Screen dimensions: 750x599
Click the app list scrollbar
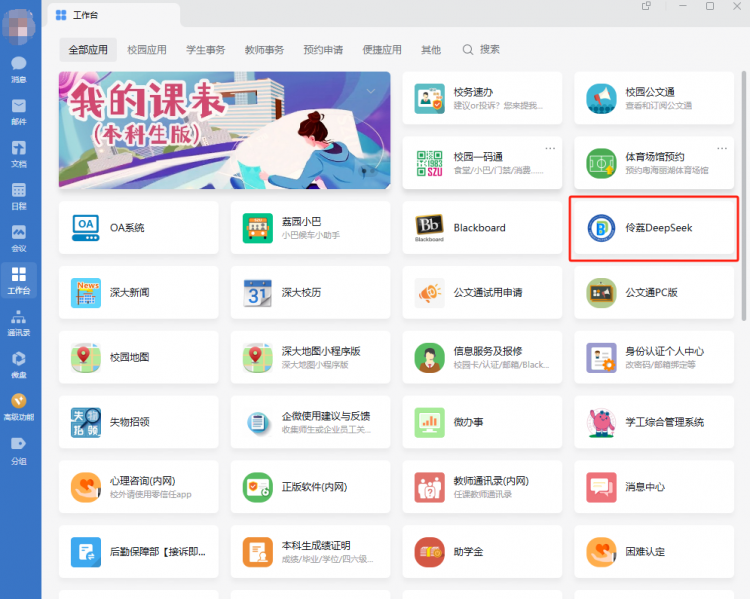[744, 196]
